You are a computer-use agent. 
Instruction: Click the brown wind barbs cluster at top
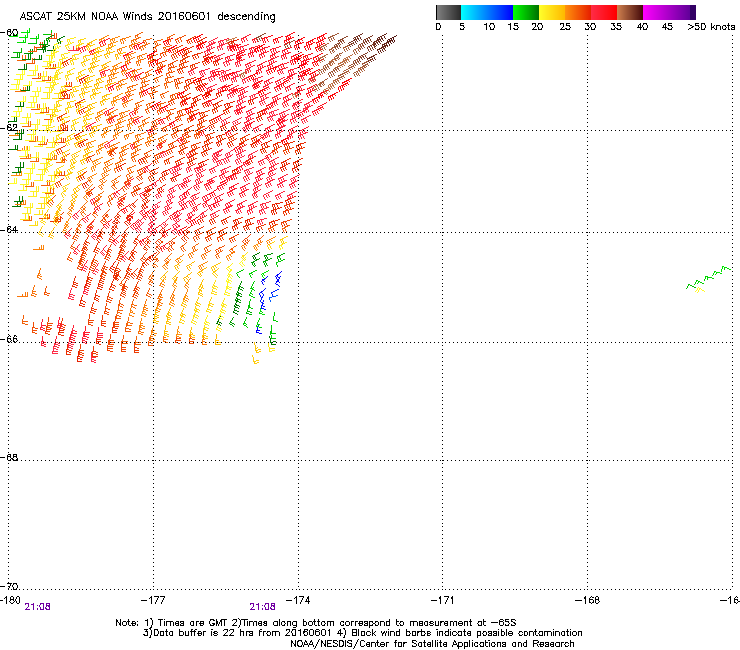(352, 57)
